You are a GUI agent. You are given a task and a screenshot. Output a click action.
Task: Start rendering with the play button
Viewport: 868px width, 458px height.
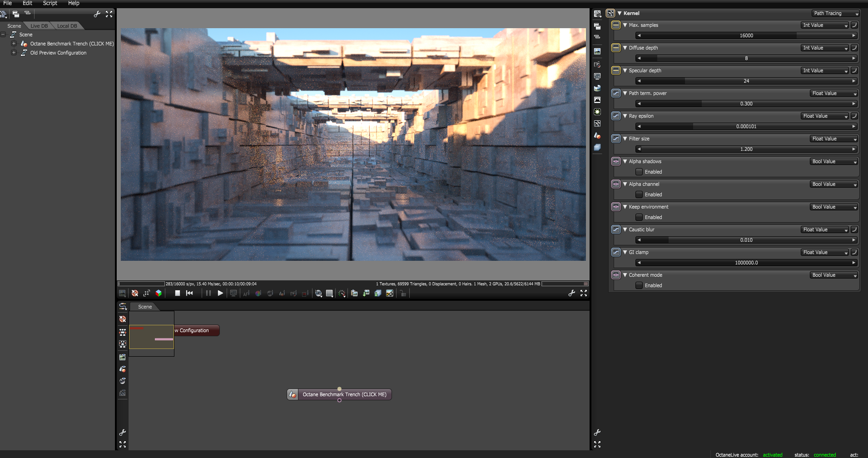click(x=220, y=293)
